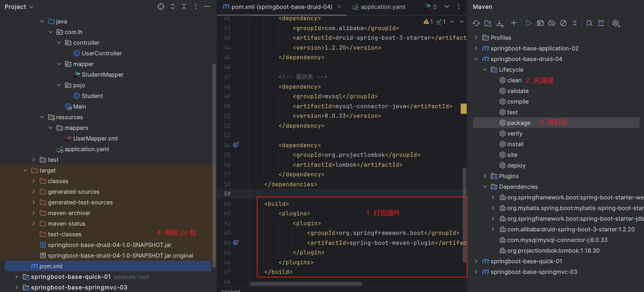Toggle Skip Tests mode icon
644x292 pixels.
[563, 23]
